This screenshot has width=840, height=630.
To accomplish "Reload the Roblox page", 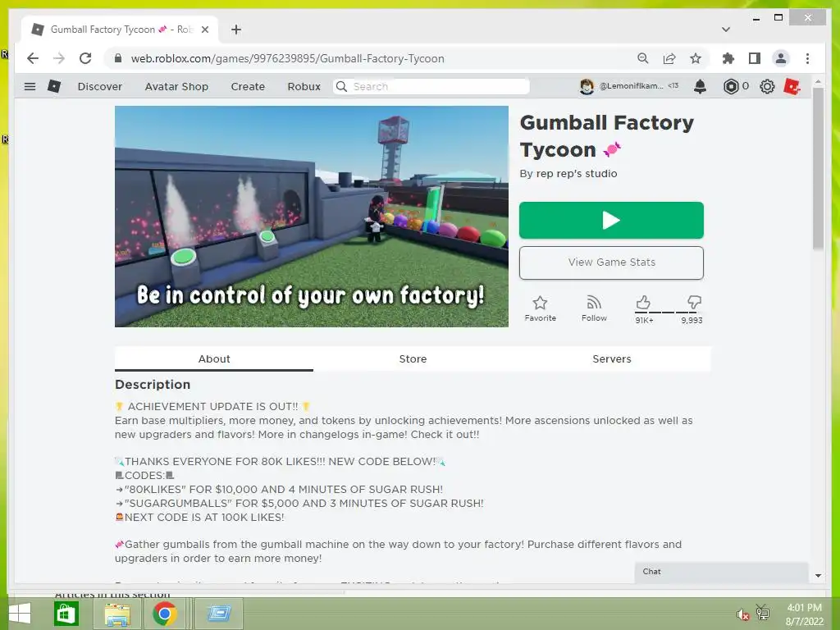I will (x=85, y=58).
